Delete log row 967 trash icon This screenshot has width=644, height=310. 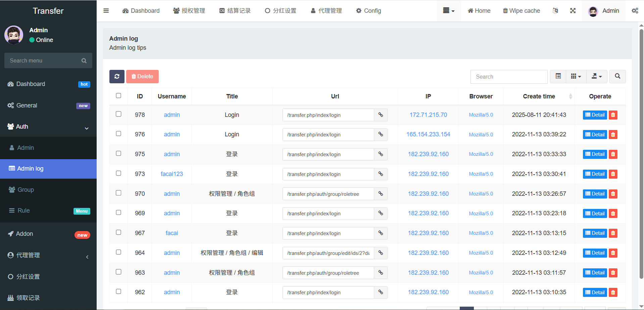pyautogui.click(x=613, y=233)
